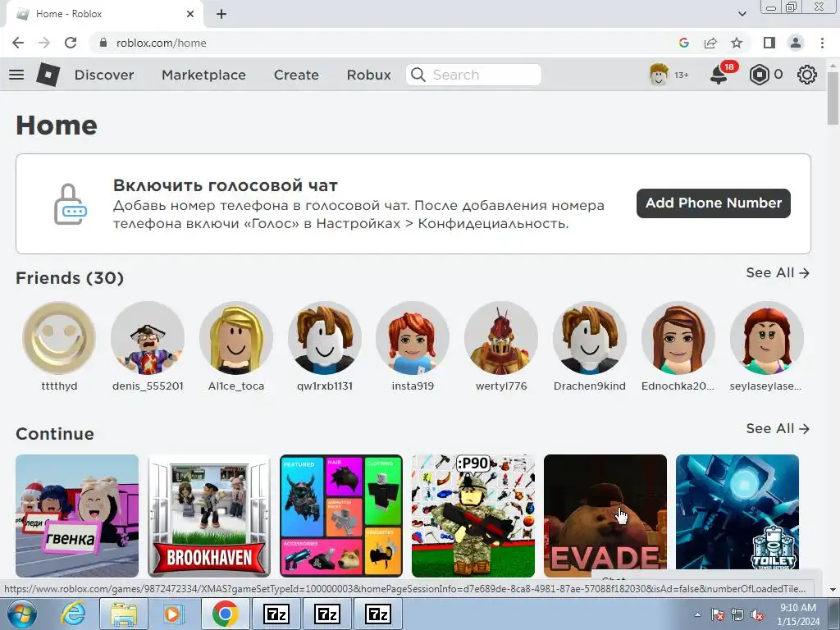Open friend wertyl776 avatar
The image size is (840, 630).
(x=501, y=337)
